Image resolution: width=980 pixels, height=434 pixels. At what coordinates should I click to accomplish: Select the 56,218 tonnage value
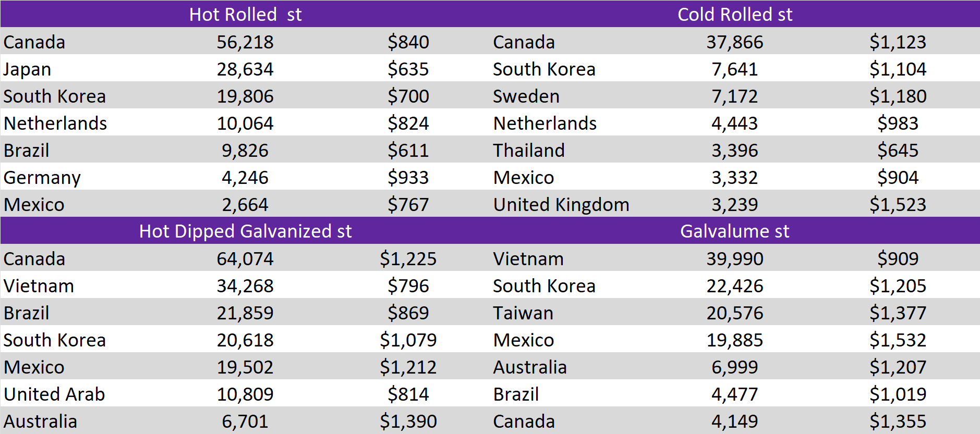245,42
